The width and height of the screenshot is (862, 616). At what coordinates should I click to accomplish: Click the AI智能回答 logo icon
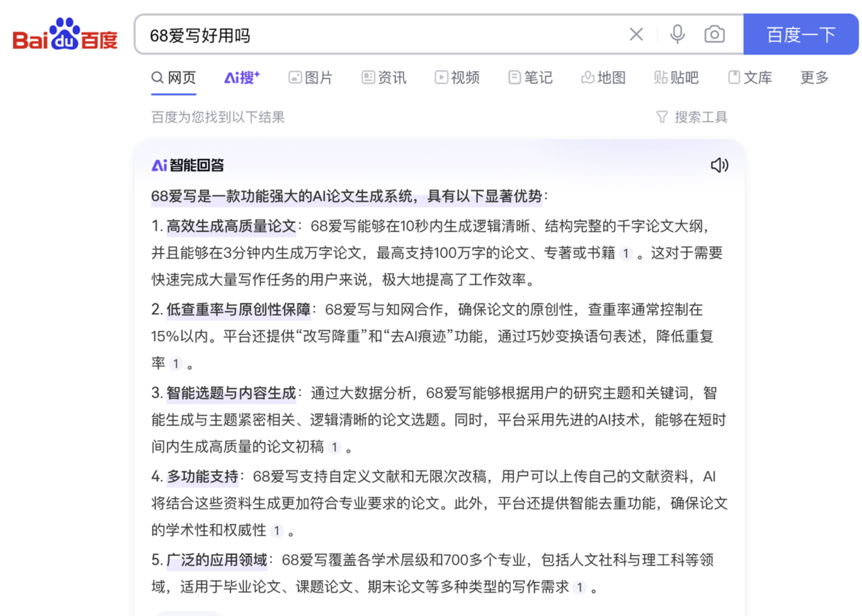159,165
